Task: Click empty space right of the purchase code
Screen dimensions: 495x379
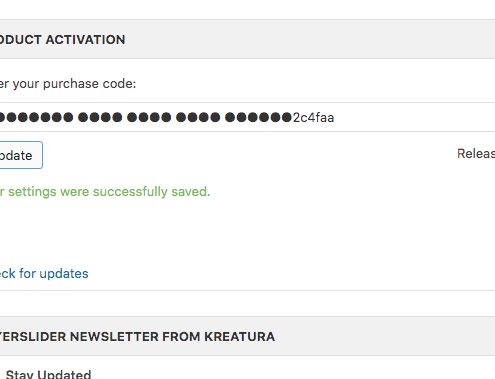Action: pyautogui.click(x=413, y=117)
